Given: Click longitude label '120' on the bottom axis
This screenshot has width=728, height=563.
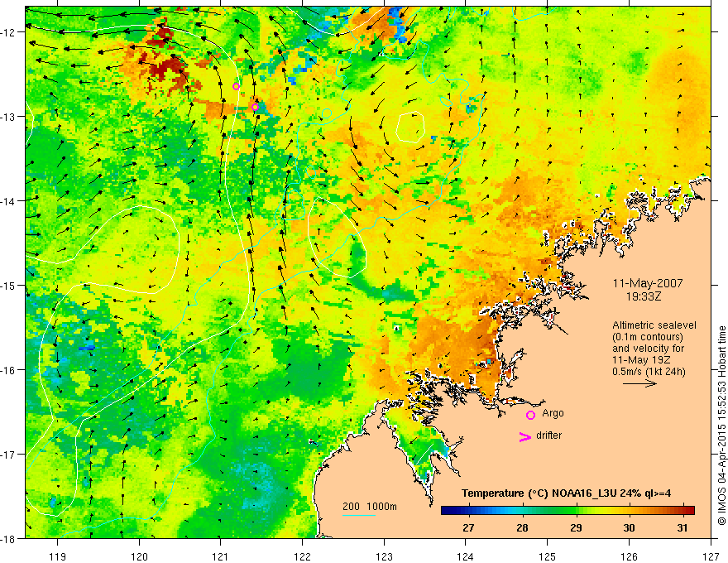Looking at the screenshot, I should click(x=139, y=556).
